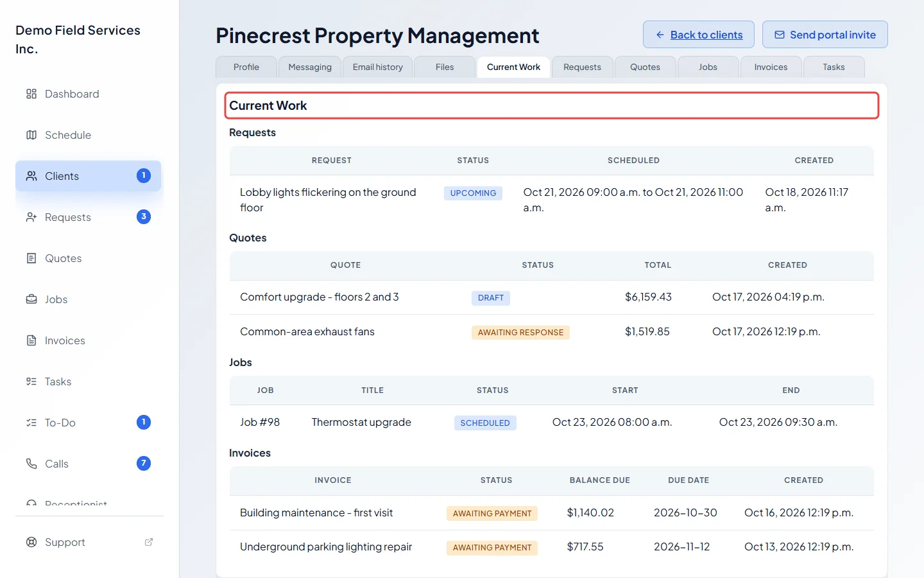Switch to the Messaging tab

coord(310,67)
